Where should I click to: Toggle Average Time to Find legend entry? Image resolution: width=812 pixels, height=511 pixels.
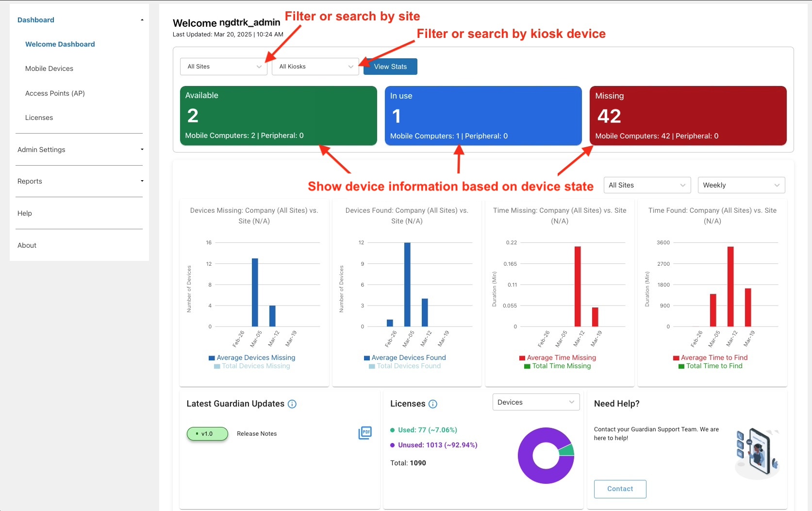pyautogui.click(x=712, y=358)
